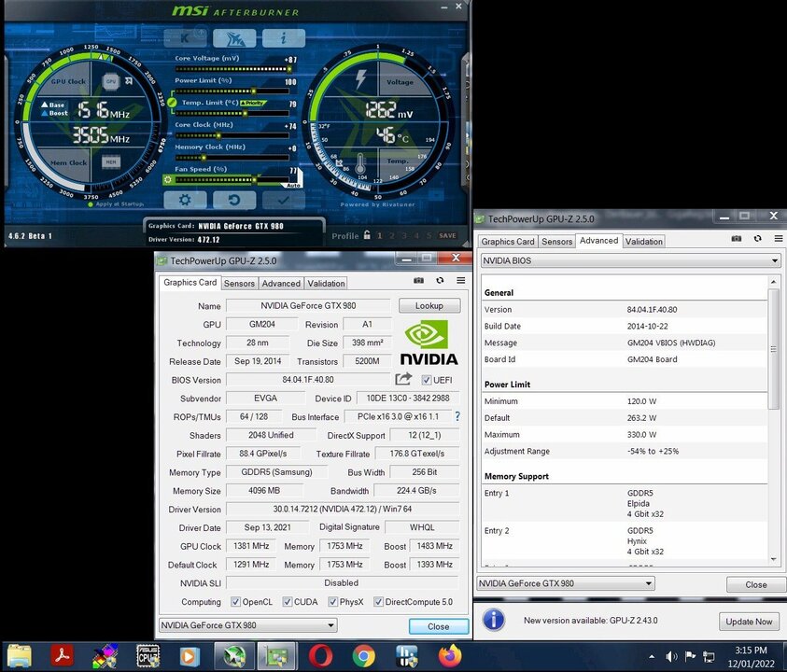Open the NVIDIA BIOS dropdown
This screenshot has width=787, height=672.
click(x=630, y=260)
